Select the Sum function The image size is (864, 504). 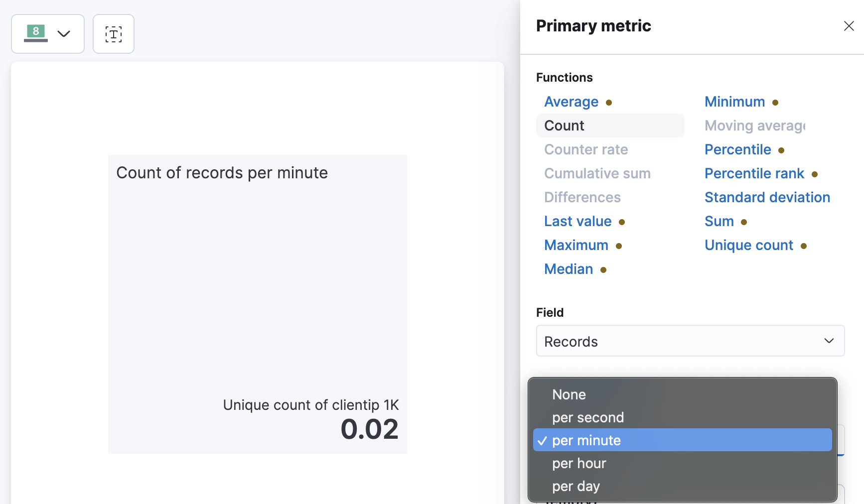[x=719, y=221]
